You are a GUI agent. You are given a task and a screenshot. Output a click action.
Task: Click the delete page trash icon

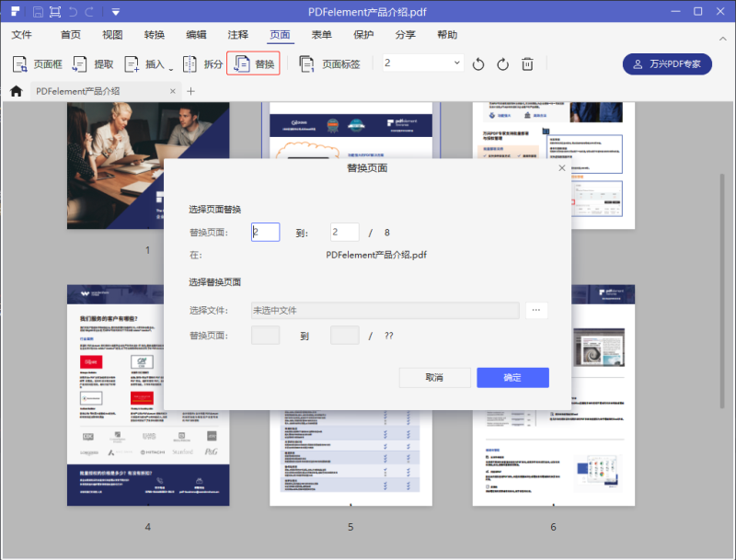[526, 64]
